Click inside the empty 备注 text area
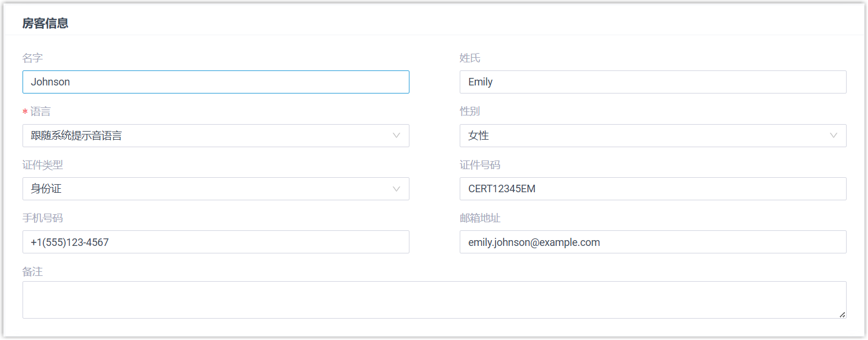868x340 pixels. click(433, 300)
